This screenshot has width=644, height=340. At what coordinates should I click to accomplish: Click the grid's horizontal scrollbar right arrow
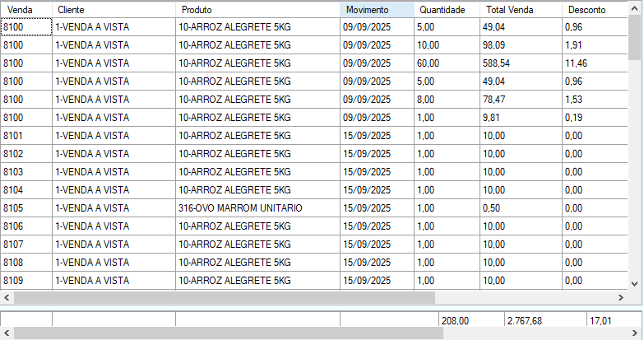tap(621, 297)
